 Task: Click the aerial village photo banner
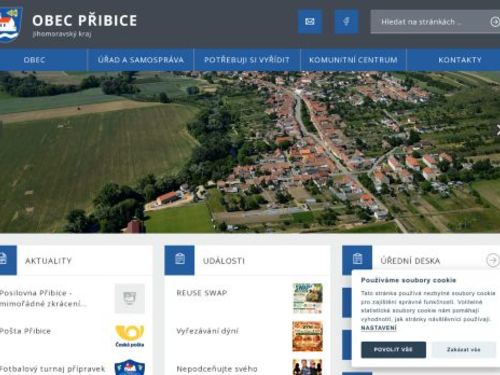coord(250,152)
